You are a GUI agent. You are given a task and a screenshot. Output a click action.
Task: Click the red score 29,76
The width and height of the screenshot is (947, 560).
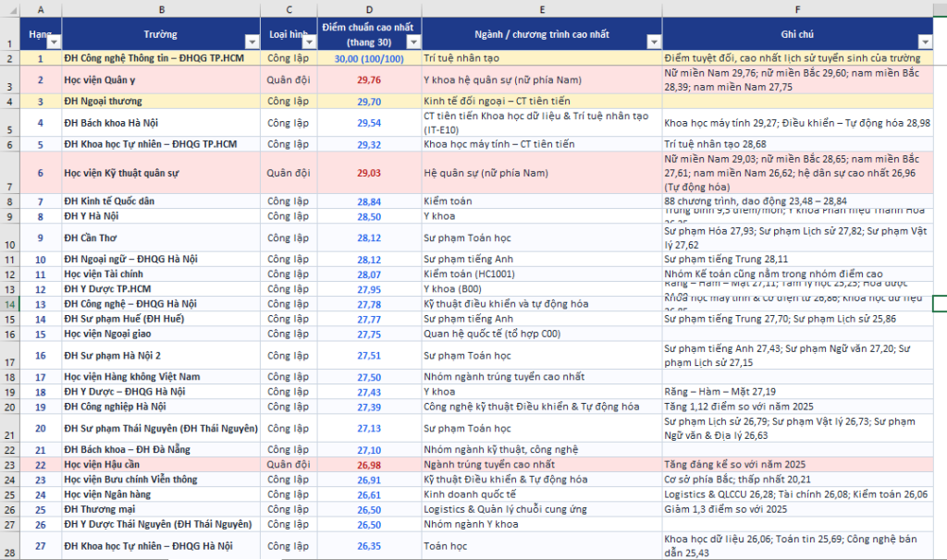click(x=369, y=79)
